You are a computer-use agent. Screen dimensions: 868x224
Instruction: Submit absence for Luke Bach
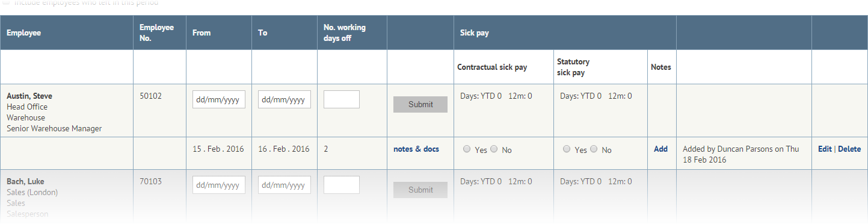(x=420, y=190)
